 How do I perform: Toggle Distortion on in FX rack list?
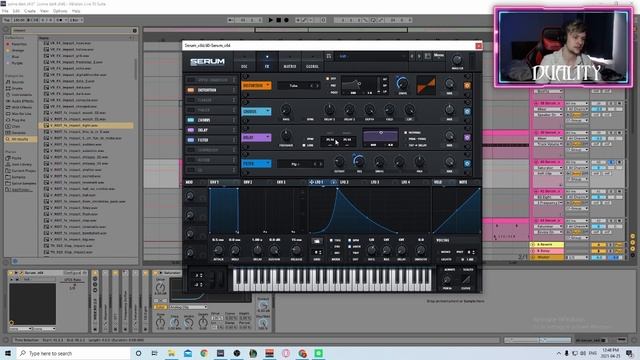[x=191, y=90]
